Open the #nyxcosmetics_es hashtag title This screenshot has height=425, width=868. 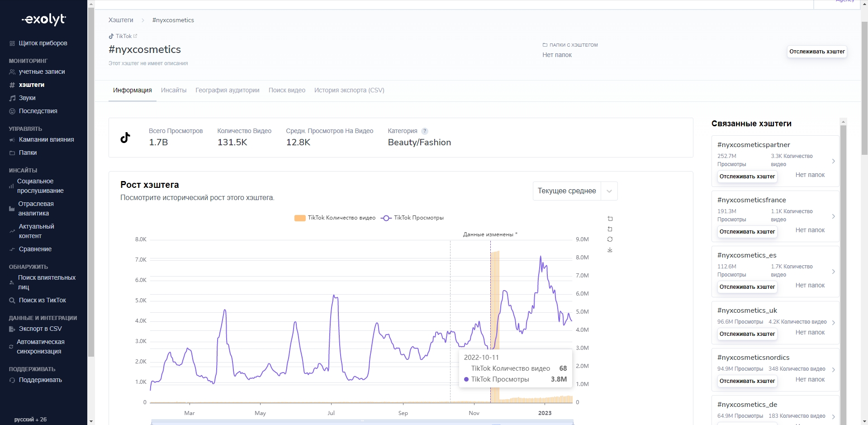[x=747, y=255]
